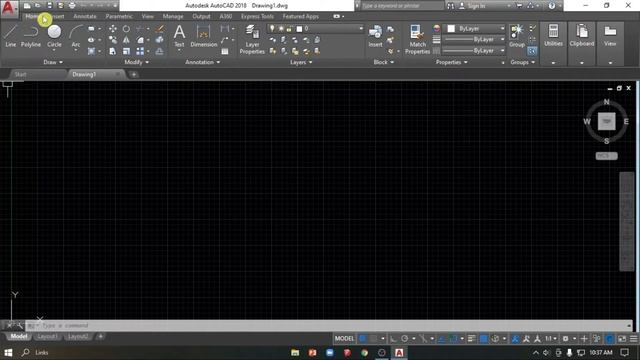Open Layer Properties manager
Viewport: 640px width, 360px height.
point(252,39)
